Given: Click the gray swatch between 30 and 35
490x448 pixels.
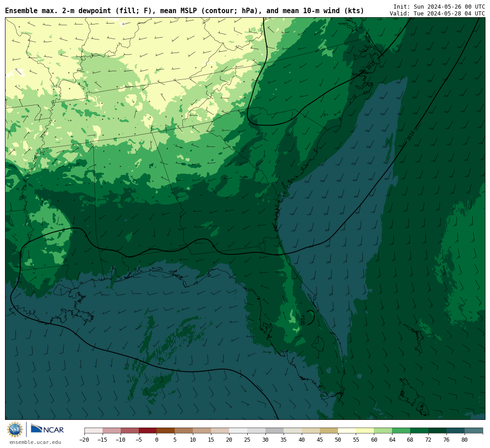Looking at the screenshot, I should 274,431.
